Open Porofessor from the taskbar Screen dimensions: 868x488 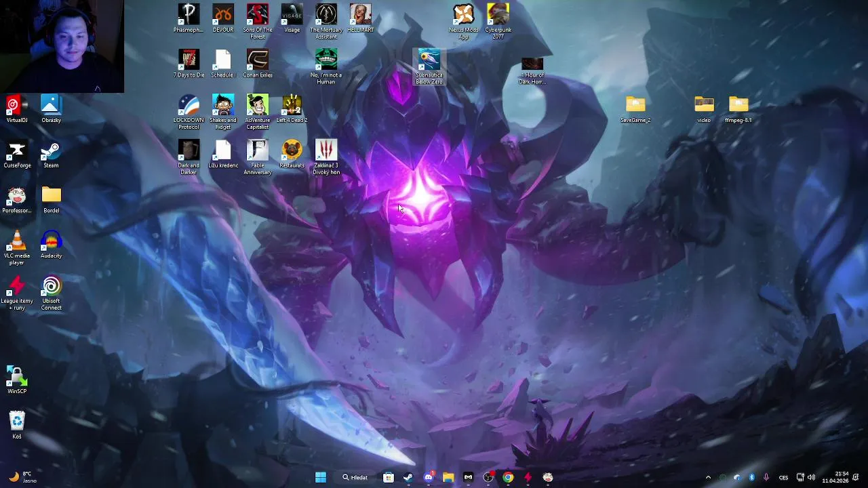click(x=548, y=477)
